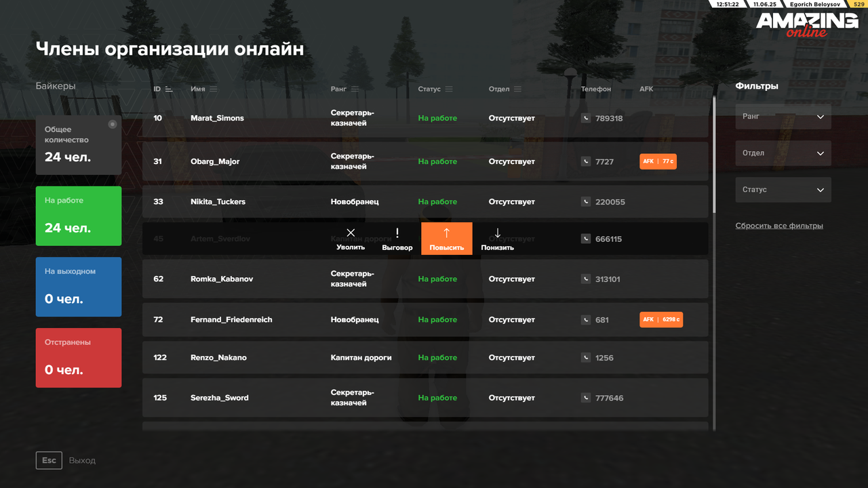Click AFK 6298 с badge for Fernand_Friedenreich
The image size is (868, 488).
(x=661, y=319)
